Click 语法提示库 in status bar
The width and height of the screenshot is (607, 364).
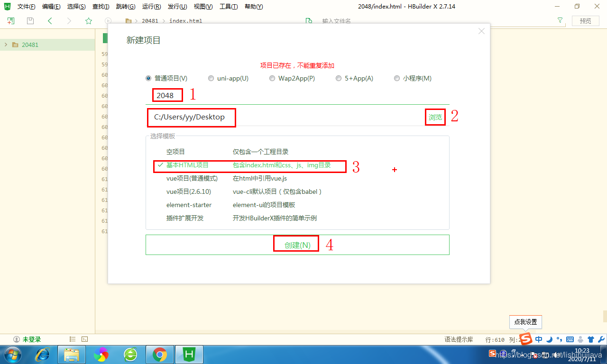point(459,339)
